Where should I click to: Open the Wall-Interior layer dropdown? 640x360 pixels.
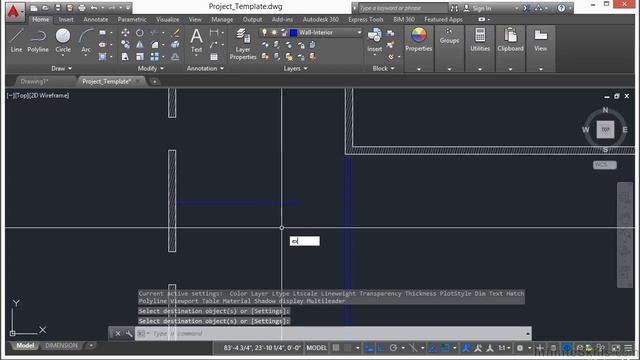[359, 32]
